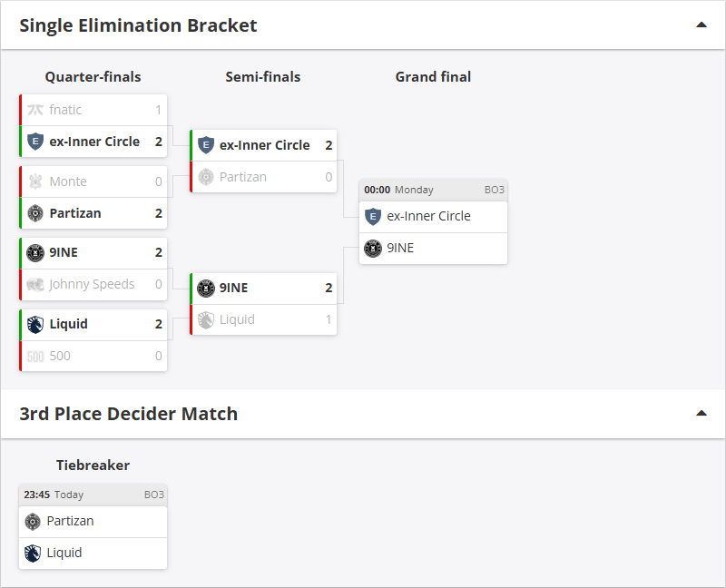Collapse the Single Elimination Bracket section

coord(701,24)
